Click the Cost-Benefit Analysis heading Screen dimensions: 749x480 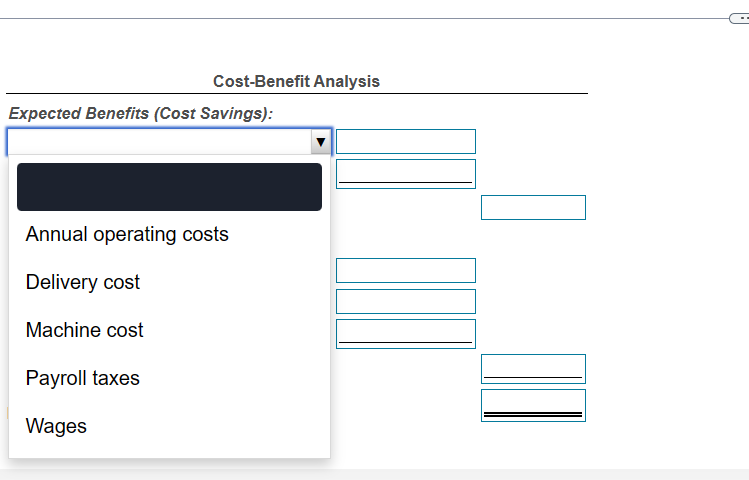(296, 81)
